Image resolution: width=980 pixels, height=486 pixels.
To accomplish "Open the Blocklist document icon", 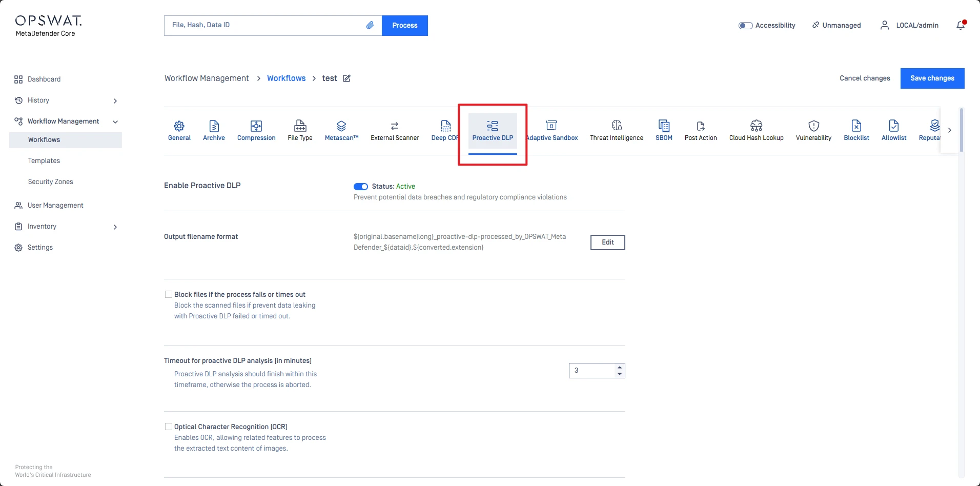I will tap(856, 126).
